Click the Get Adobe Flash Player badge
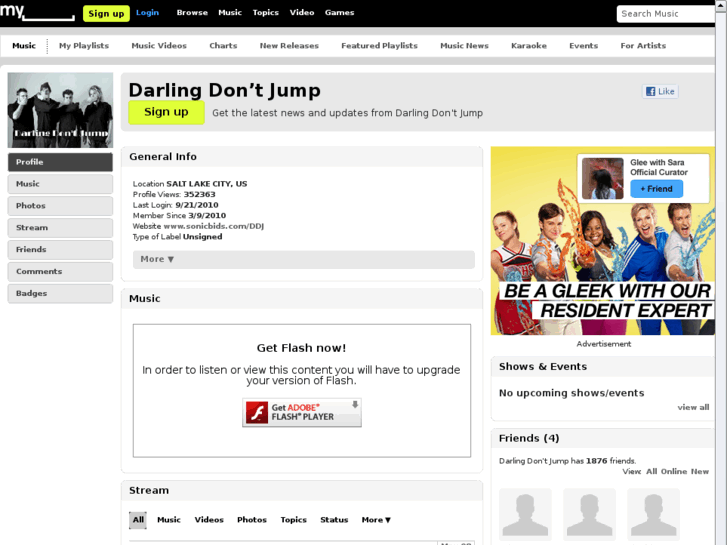The height and width of the screenshot is (545, 727). click(302, 412)
